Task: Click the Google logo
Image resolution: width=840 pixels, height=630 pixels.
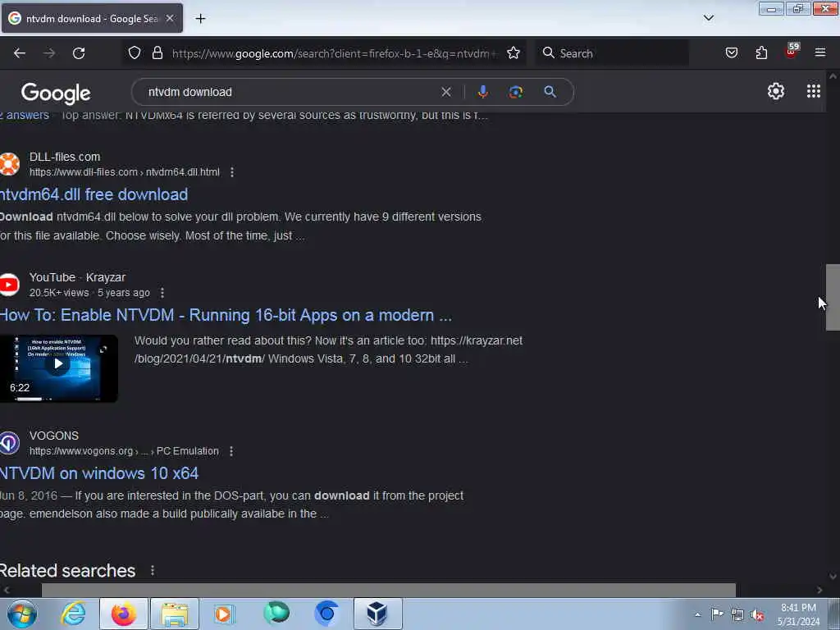Action: 56,94
